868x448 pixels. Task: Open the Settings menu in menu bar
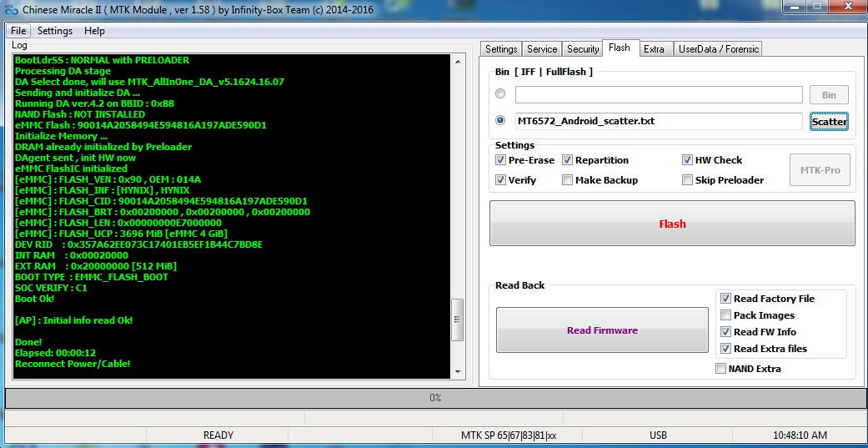pos(55,31)
